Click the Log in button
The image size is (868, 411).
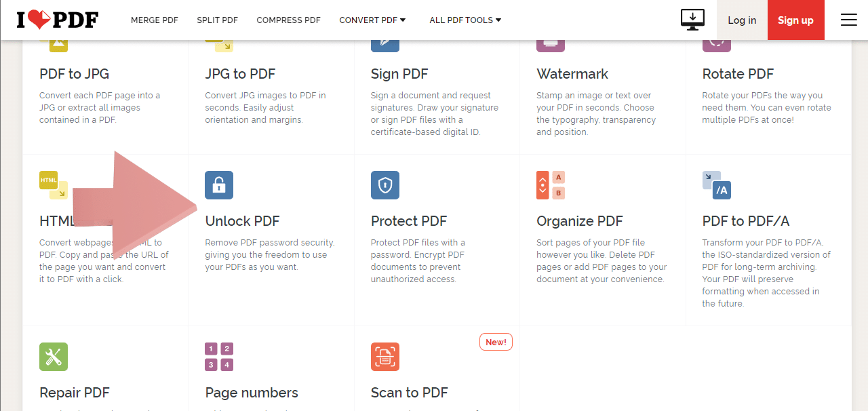pos(742,20)
